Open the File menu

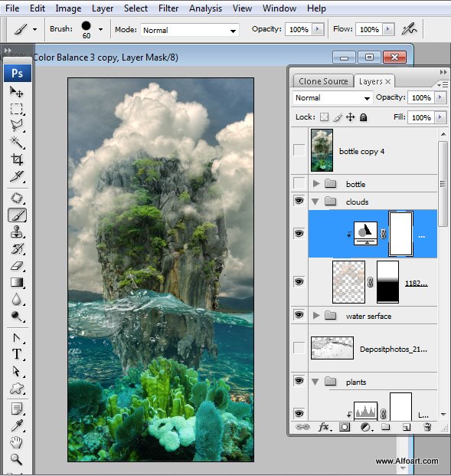coord(12,8)
